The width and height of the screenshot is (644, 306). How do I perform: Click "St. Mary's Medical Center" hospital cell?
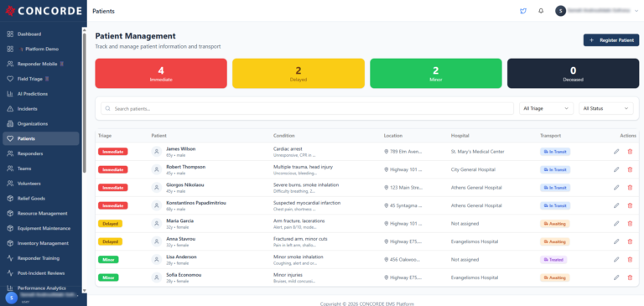point(477,152)
